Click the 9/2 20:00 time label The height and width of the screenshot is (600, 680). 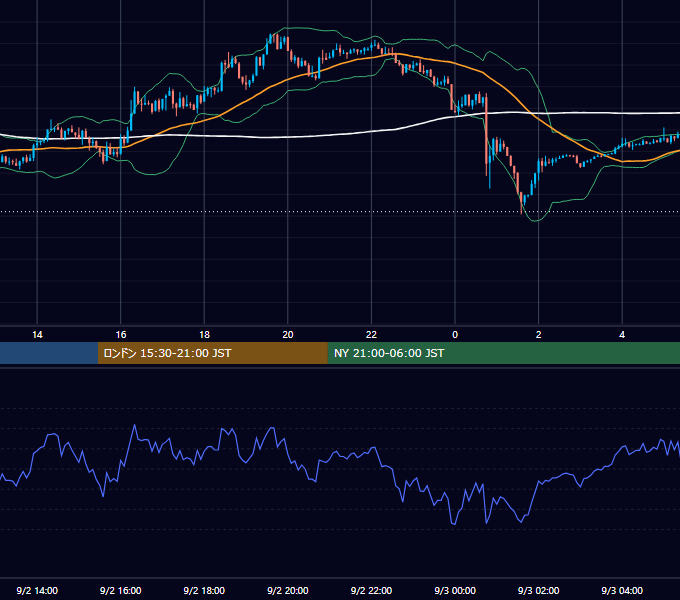(288, 590)
